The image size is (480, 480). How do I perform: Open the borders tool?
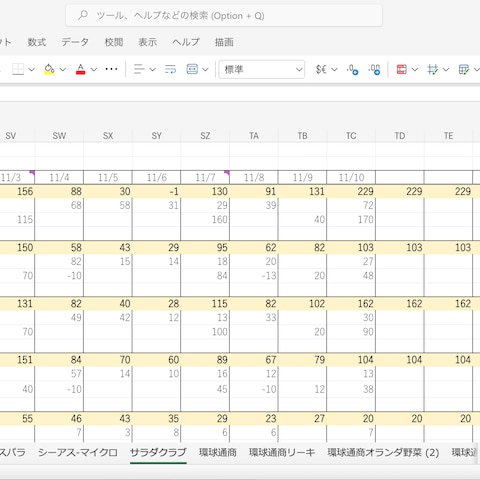pyautogui.click(x=18, y=69)
